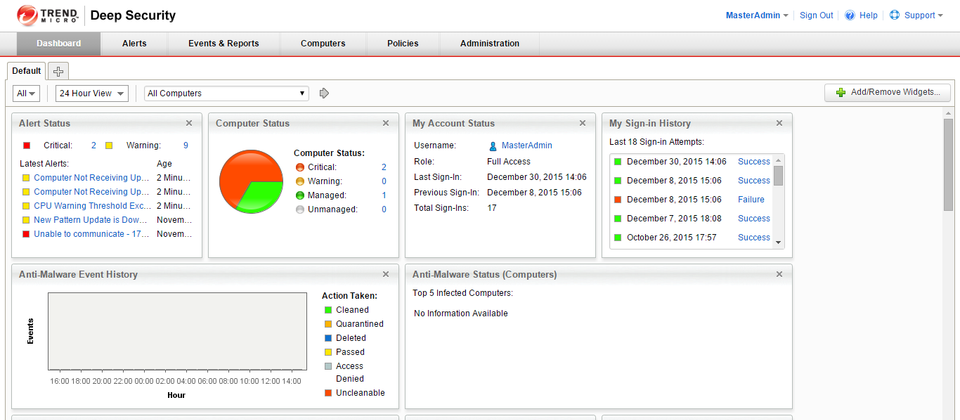Click the Trend Micro logo
Screen dimensions: 960x420
pos(48,15)
